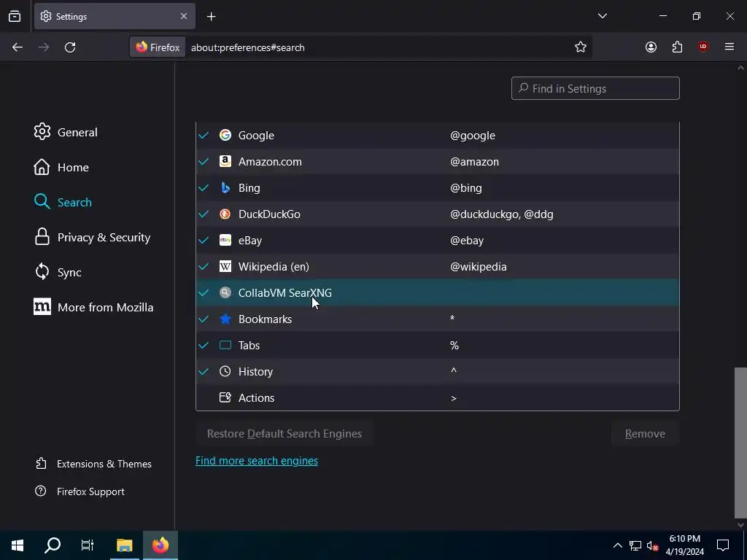
Task: Click the Find in Settings search box
Action: (595, 88)
